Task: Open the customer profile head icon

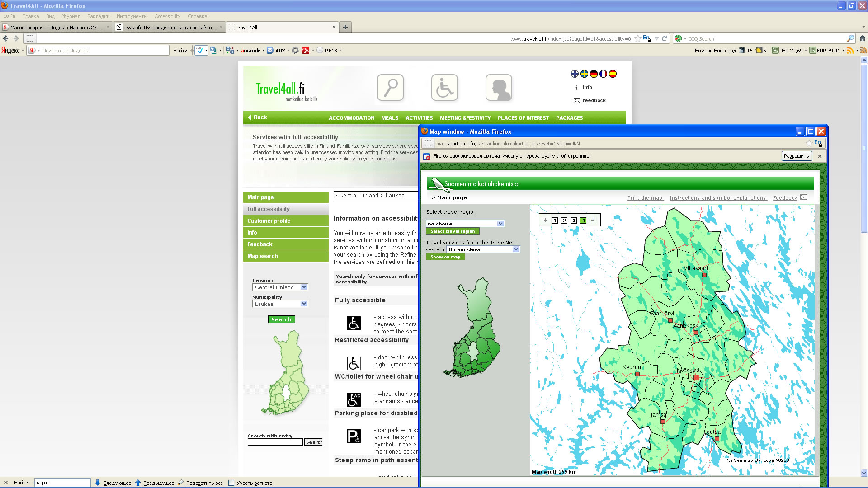Action: 499,88
